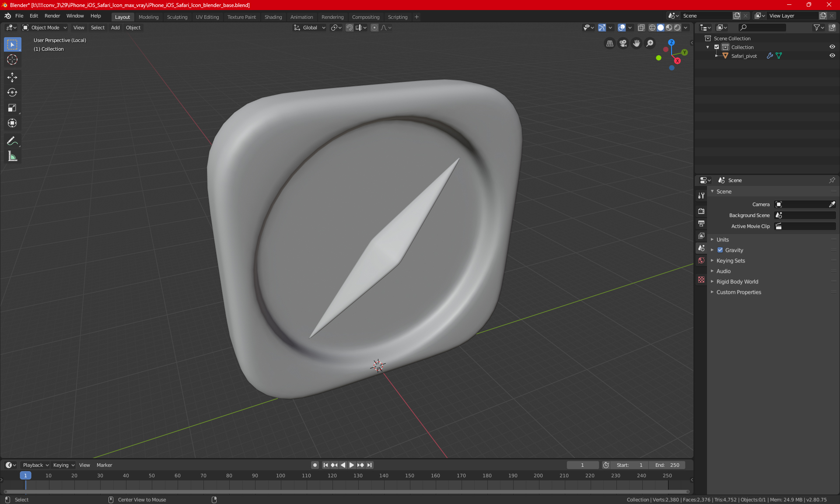This screenshot has height=504, width=840.
Task: Jump to the timeline end frame
Action: click(370, 465)
